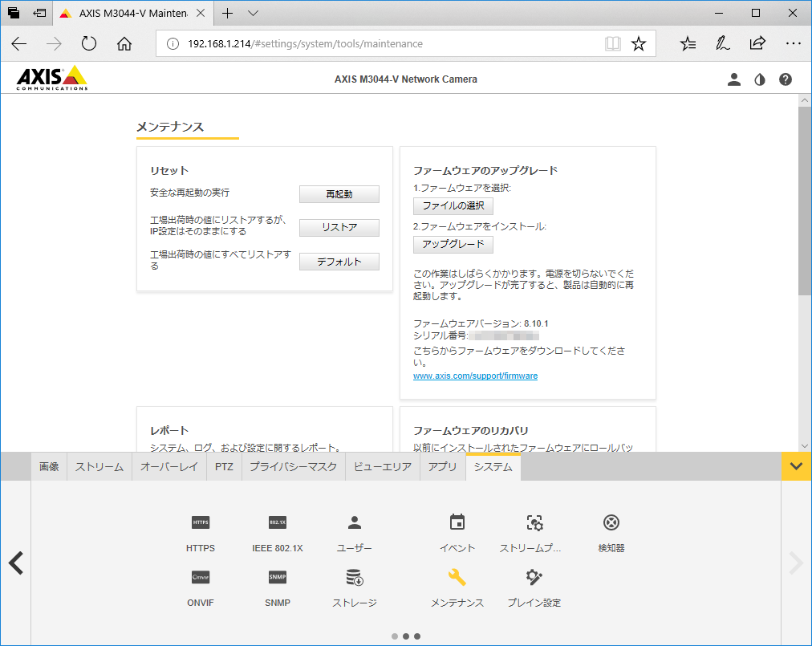Viewport: 812px width, 646px height.
Task: Refresh the page with the reload icon
Action: pos(89,43)
